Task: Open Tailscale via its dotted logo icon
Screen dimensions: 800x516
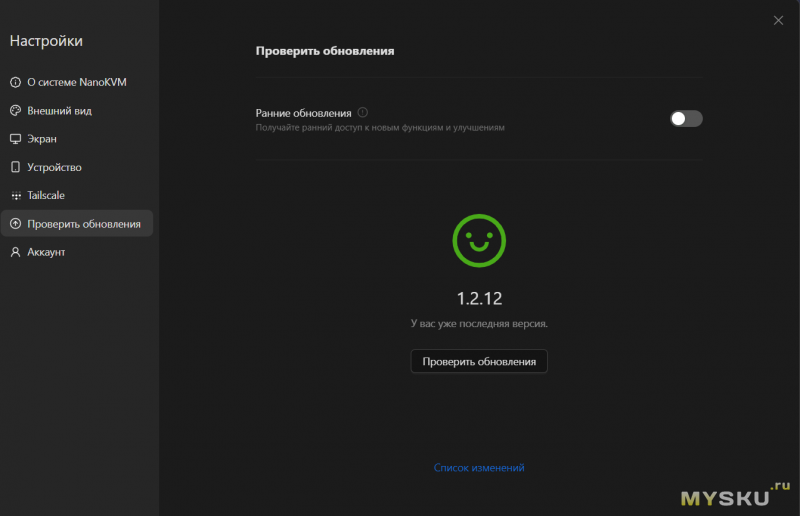Action: (x=15, y=196)
